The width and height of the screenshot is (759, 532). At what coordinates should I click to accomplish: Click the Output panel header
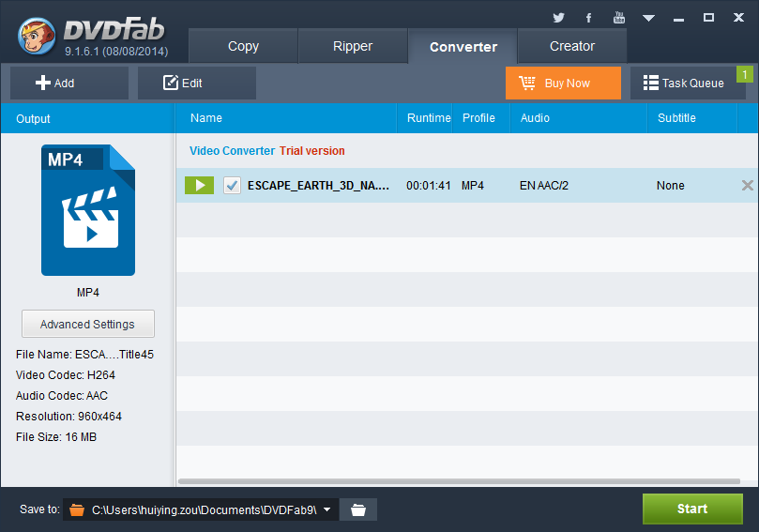(x=87, y=118)
